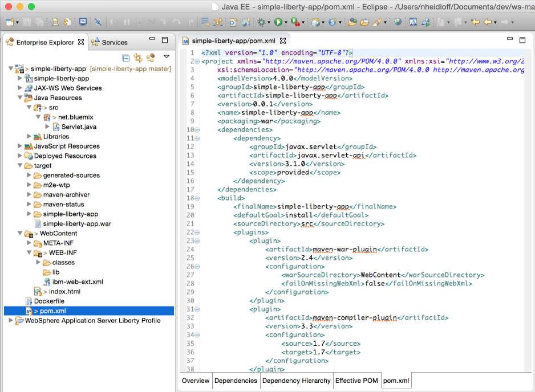535x392 pixels.
Task: Collapse the WebContent folder node
Action: (20, 234)
